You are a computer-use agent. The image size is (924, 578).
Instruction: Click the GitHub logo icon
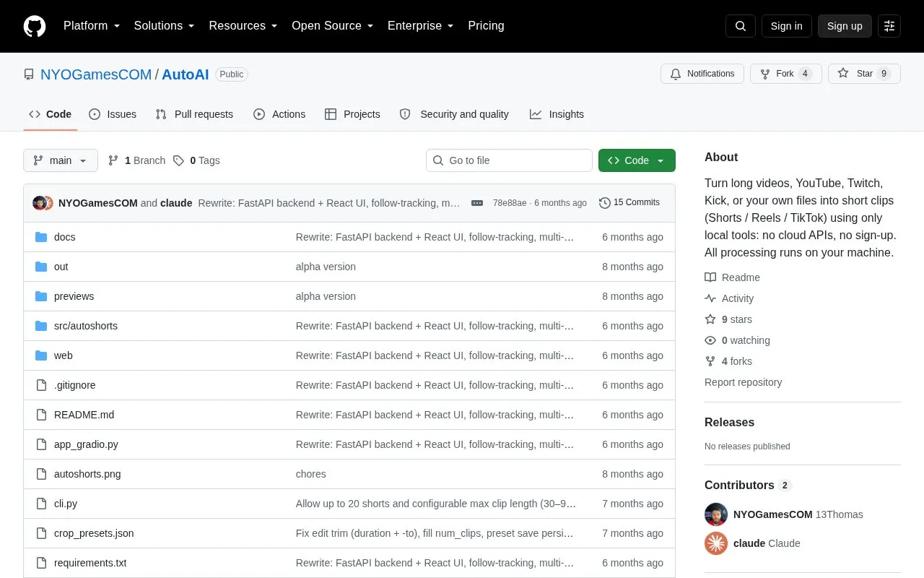[x=35, y=26]
